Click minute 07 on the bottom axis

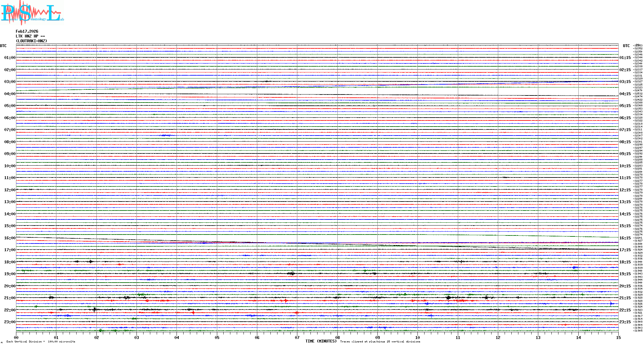(297, 338)
